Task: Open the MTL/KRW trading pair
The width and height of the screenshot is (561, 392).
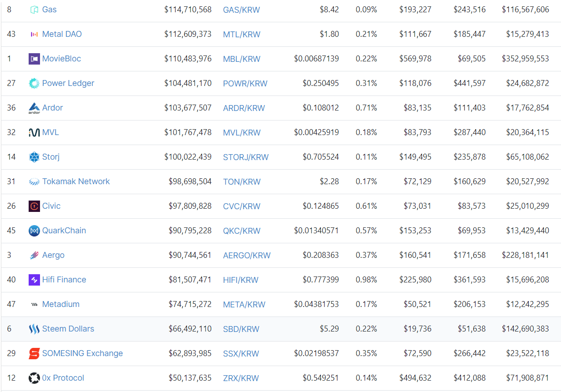Action: pos(242,35)
